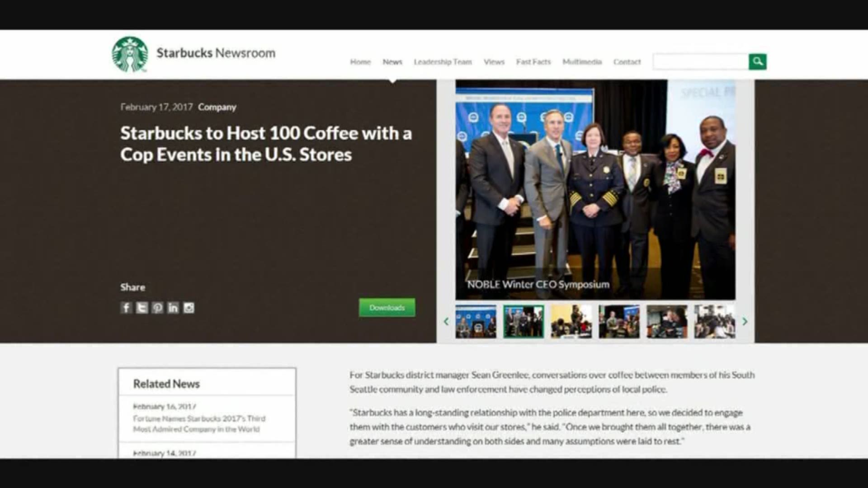Screen dimensions: 868x488
Task: Click the Share label
Action: 133,287
